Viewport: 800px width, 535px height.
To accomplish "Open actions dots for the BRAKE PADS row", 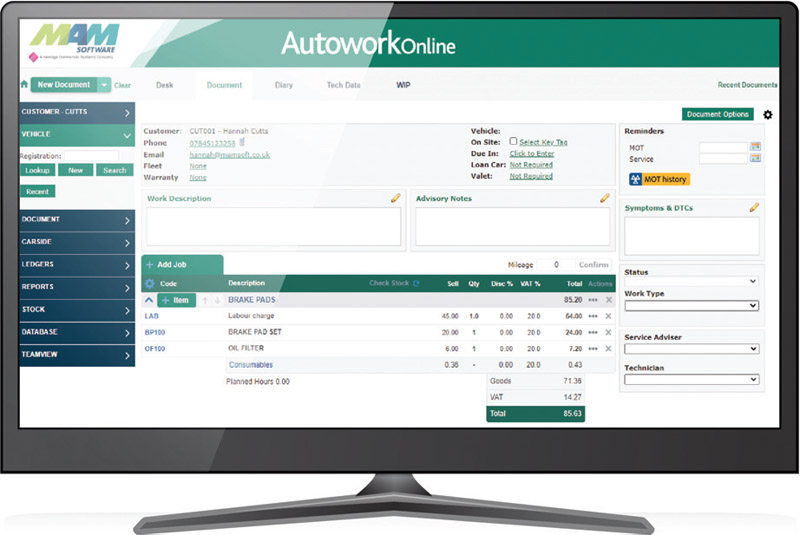I will (x=593, y=300).
